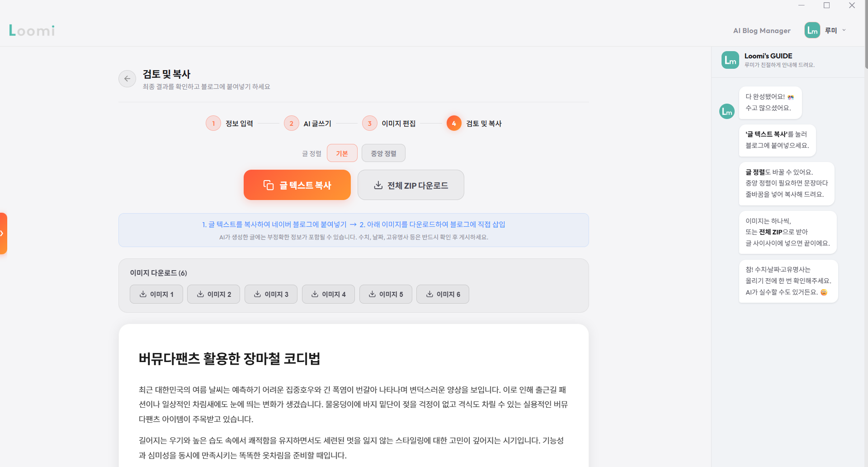Close the Loomi window
Image resolution: width=868 pixels, height=467 pixels.
(852, 5)
